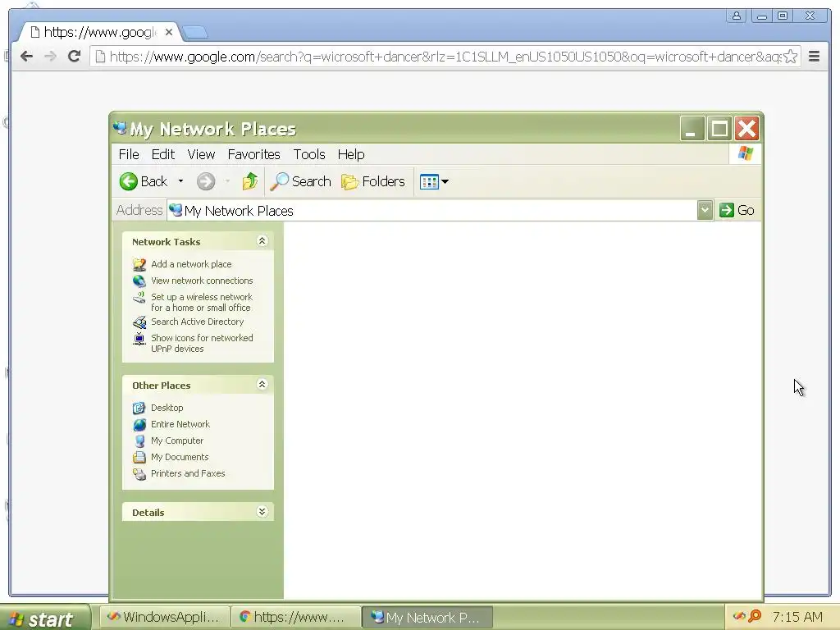
Task: Expand the Details panel
Action: pos(262,512)
